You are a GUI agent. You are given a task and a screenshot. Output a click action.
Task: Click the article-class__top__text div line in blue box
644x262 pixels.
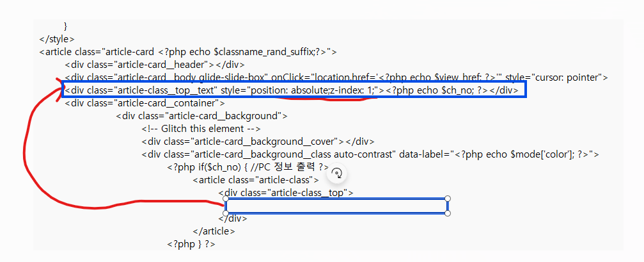pos(292,90)
